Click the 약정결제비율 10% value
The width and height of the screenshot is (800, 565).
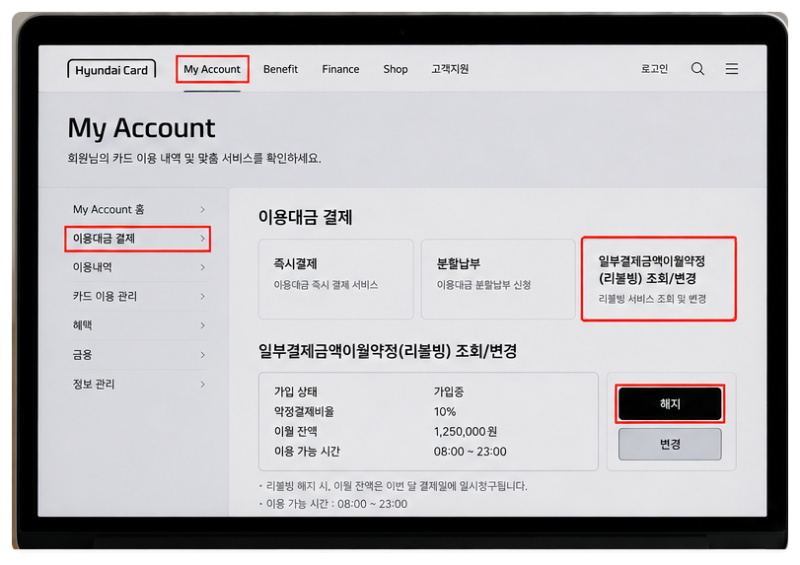445,411
